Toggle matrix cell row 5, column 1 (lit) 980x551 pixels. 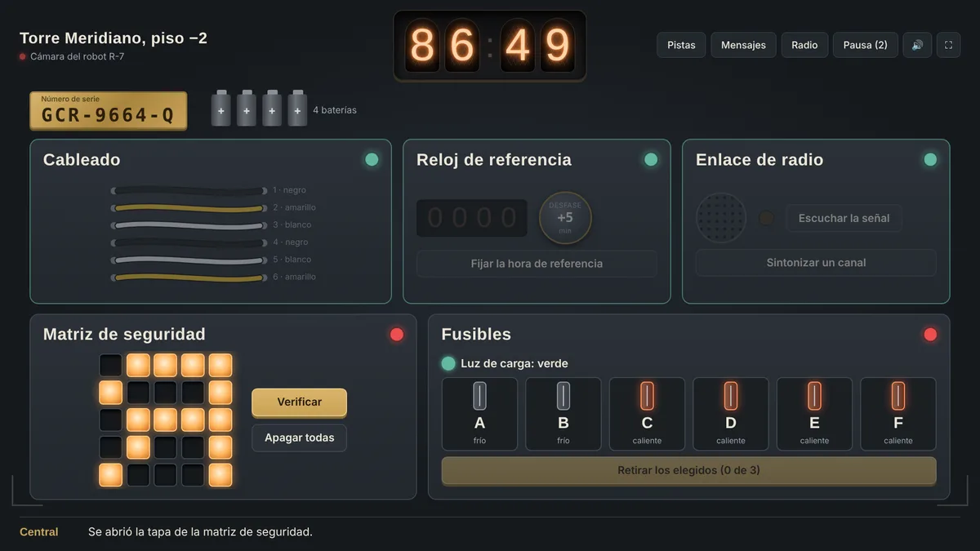[111, 475]
